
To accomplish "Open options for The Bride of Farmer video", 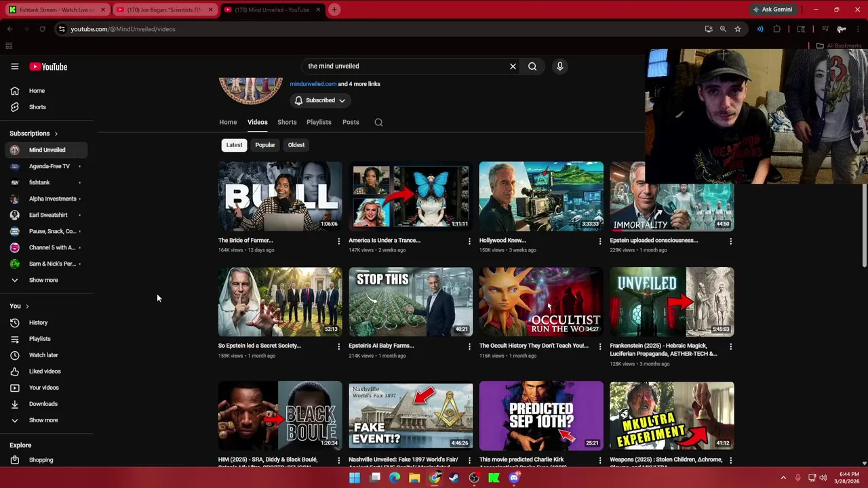I will pos(339,241).
